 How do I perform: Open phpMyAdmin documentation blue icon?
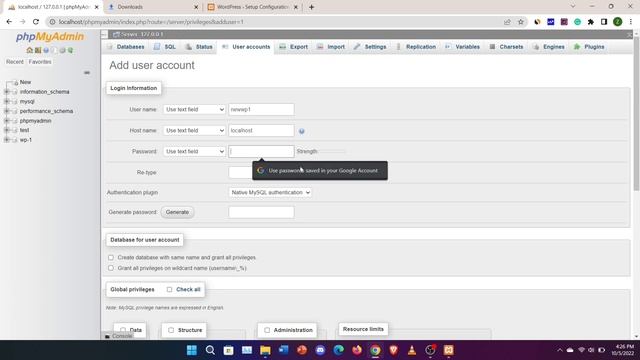click(46, 50)
